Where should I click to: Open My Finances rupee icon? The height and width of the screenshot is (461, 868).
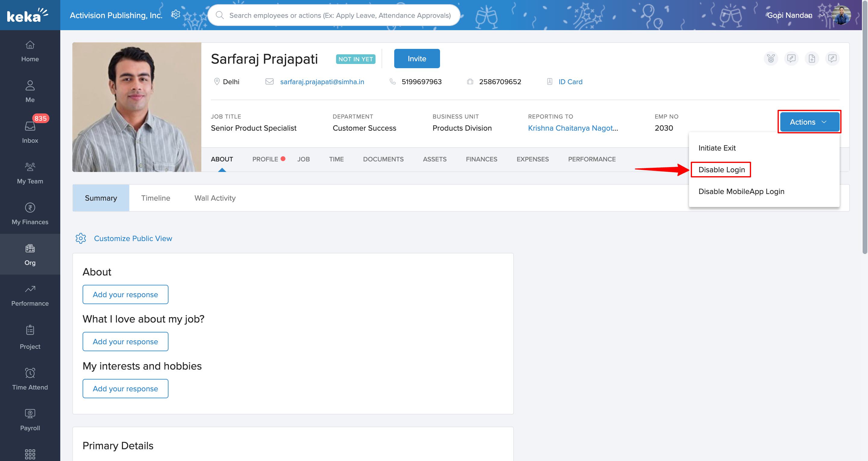click(x=30, y=207)
